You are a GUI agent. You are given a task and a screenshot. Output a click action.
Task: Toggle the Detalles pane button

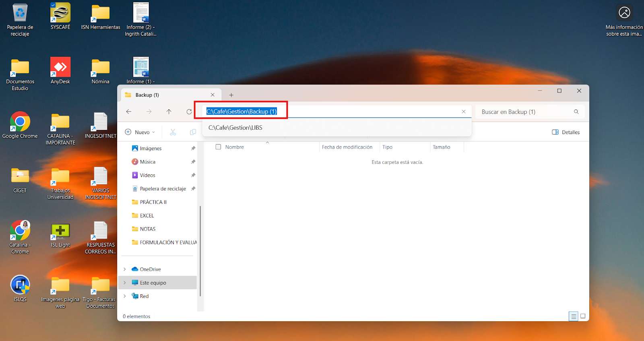coord(566,132)
